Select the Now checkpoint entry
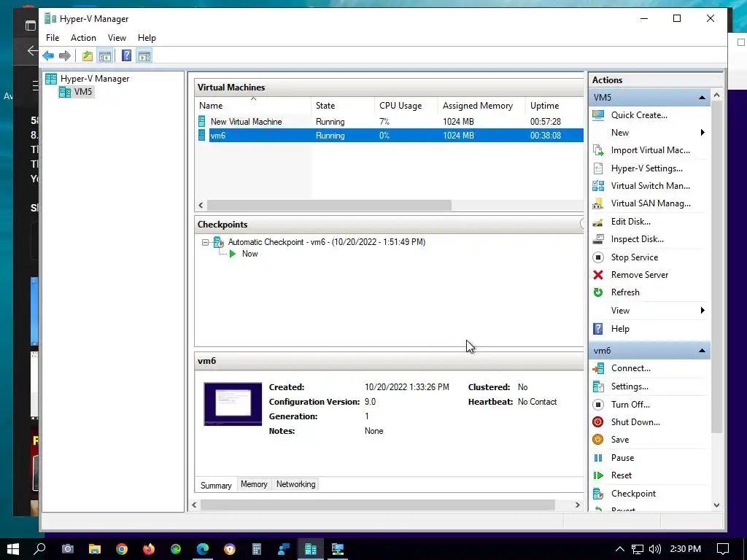 [249, 254]
